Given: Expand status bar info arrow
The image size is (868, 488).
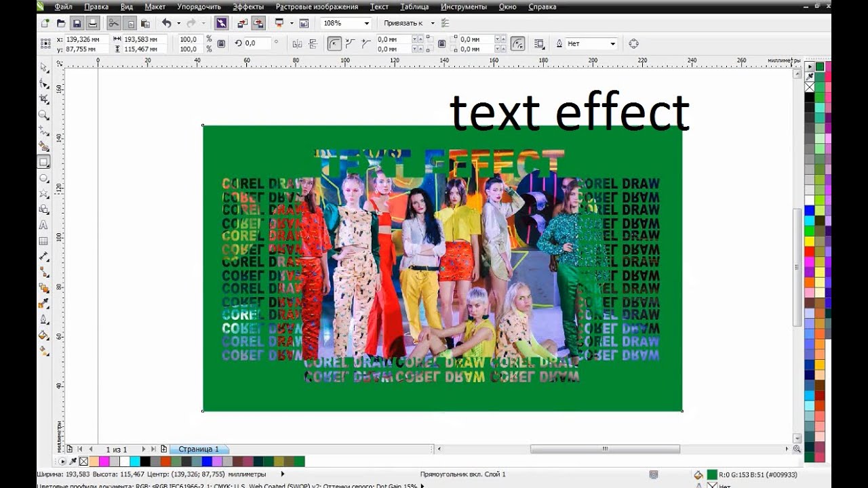Looking at the screenshot, I should coord(283,474).
